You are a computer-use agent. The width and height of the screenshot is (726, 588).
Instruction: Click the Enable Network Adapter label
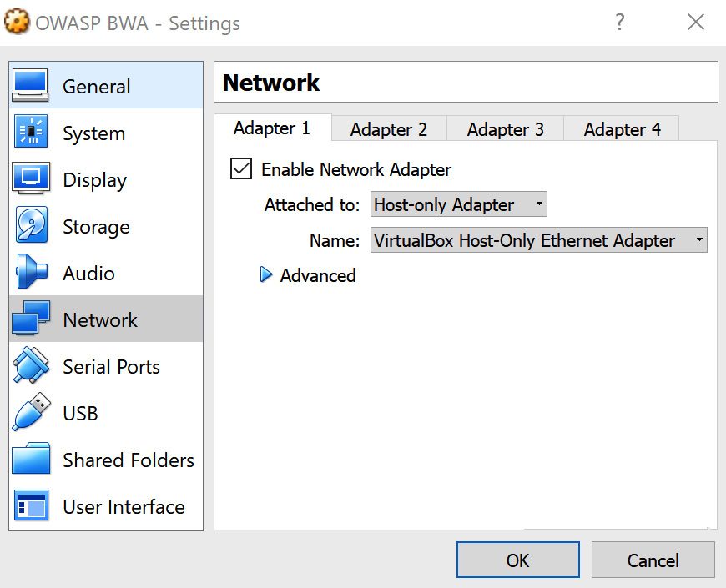coord(356,170)
